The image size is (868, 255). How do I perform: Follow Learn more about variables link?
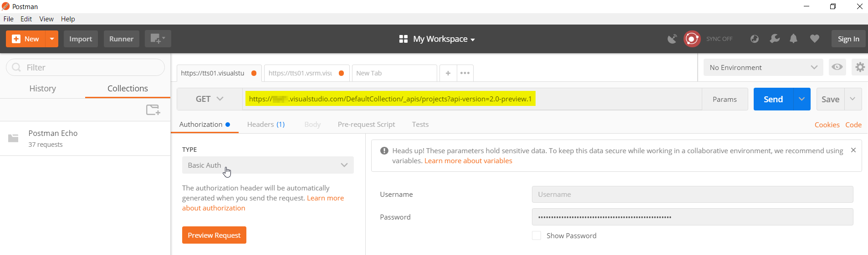tap(468, 161)
